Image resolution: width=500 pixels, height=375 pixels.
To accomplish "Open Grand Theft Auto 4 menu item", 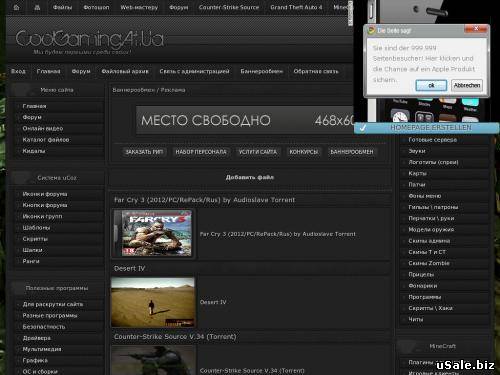I will (296, 7).
